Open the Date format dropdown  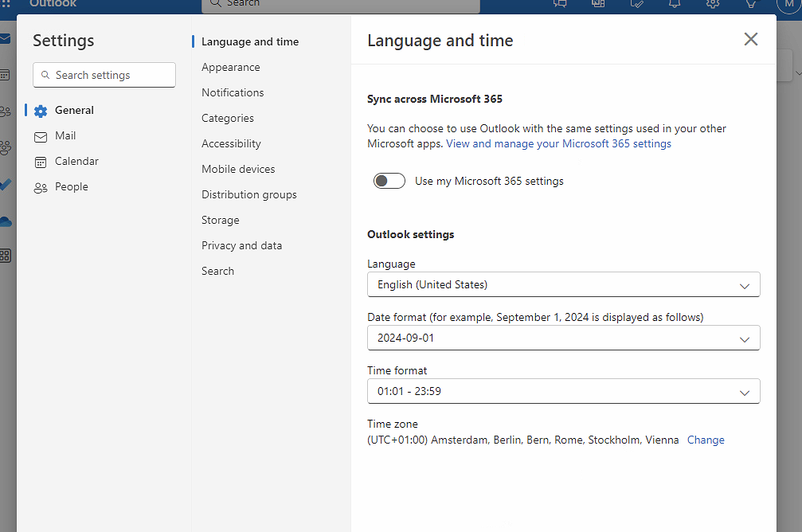563,338
